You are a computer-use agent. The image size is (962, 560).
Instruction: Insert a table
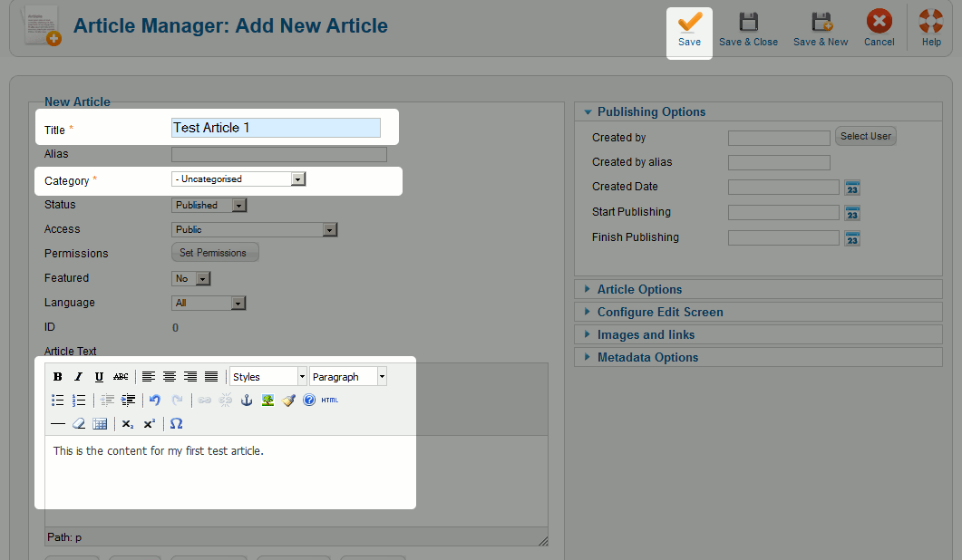[x=100, y=424]
